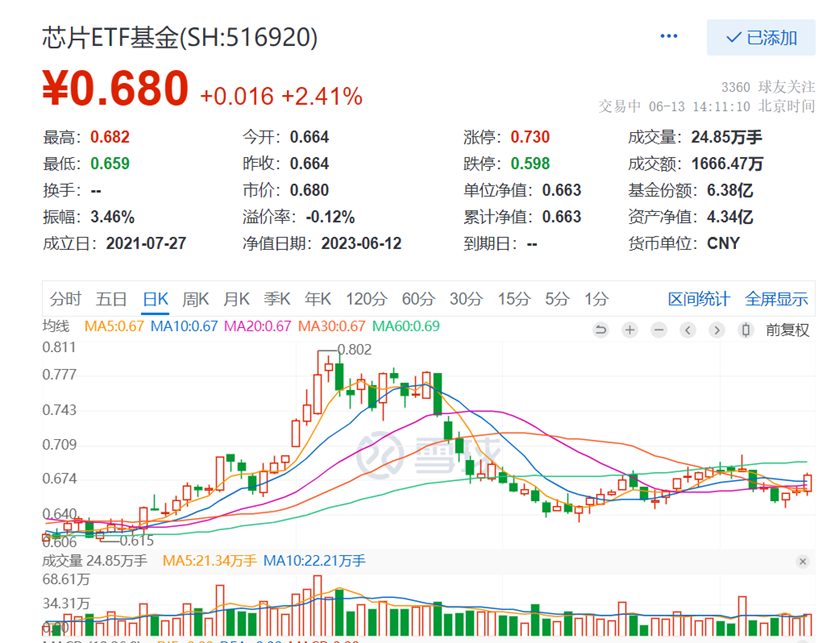
Task: Click the 最高 value 0.682
Action: tap(110, 137)
